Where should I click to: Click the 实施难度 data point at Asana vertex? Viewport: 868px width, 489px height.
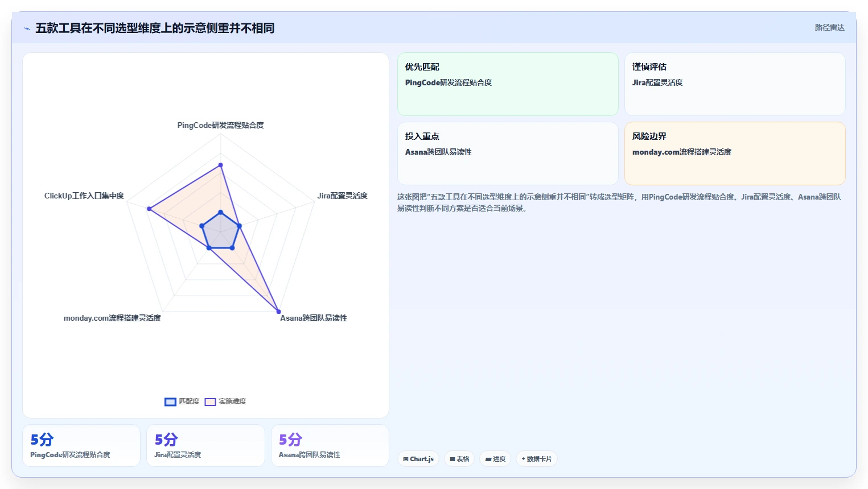click(278, 312)
